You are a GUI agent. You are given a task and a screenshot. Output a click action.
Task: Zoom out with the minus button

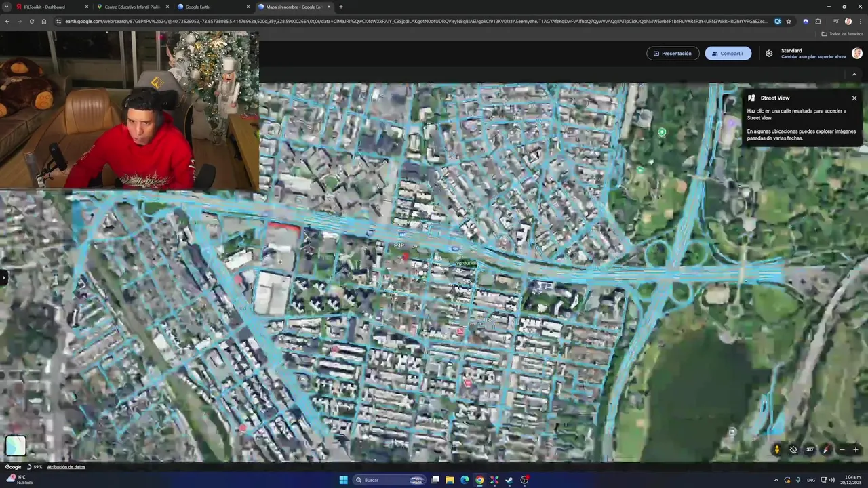click(842, 449)
